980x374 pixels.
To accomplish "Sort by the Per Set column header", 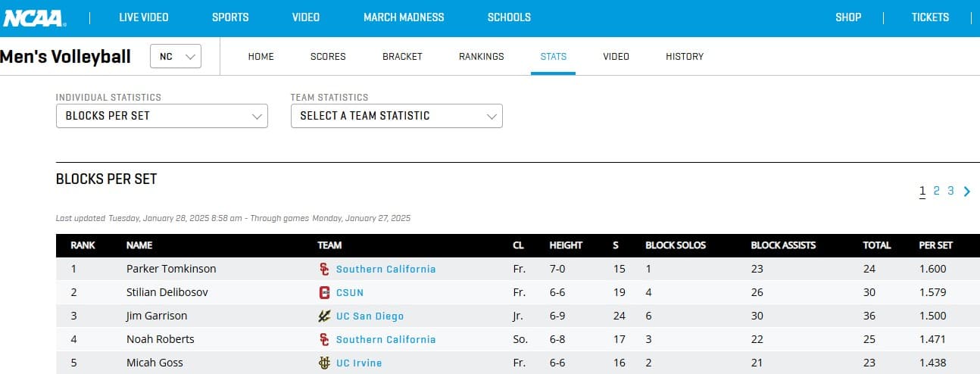I will click(x=935, y=245).
